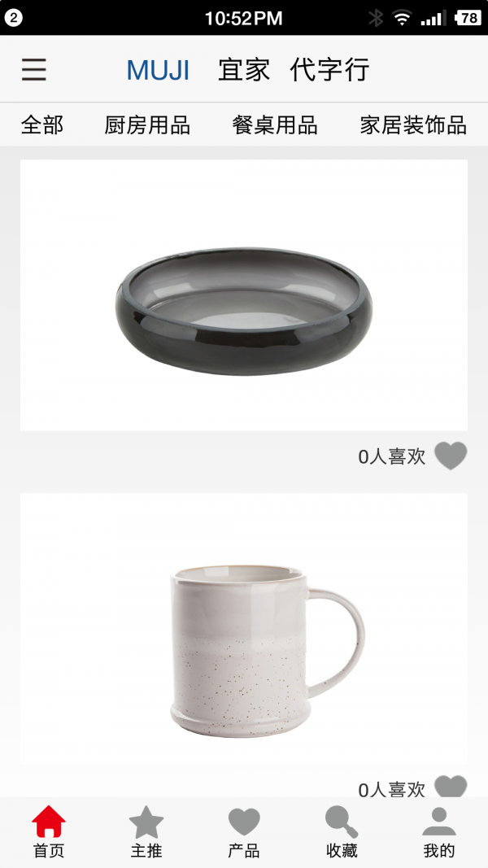Open the black bowl product image
This screenshot has height=868, width=488.
244,295
